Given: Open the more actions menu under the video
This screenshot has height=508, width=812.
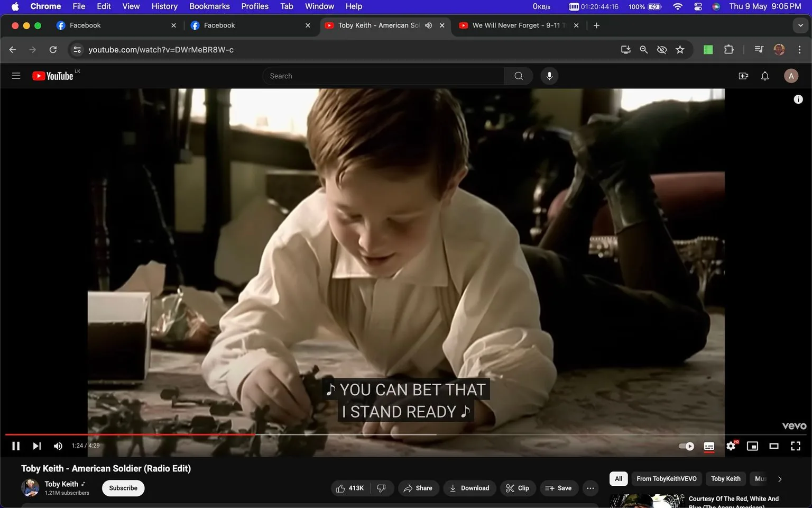Looking at the screenshot, I should [x=590, y=488].
